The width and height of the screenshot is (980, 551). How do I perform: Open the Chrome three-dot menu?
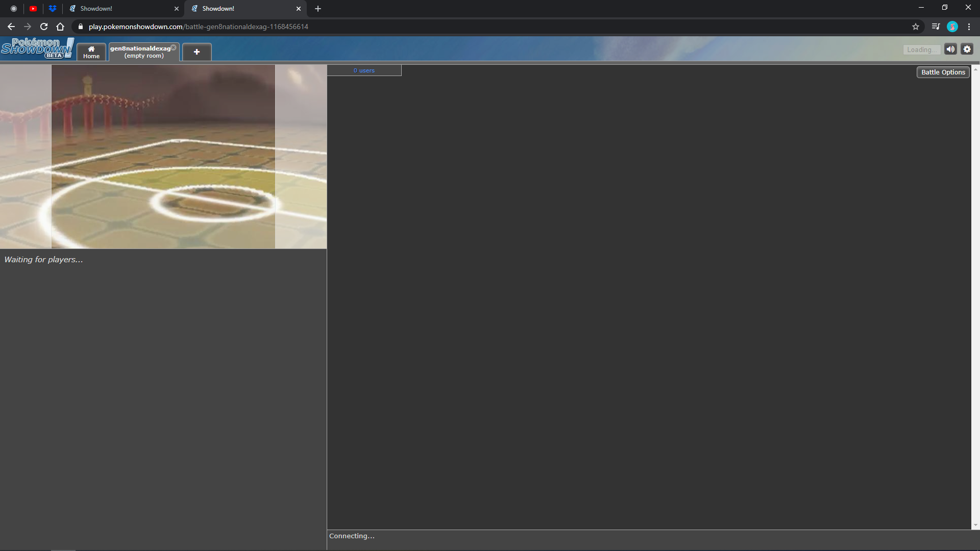969,27
